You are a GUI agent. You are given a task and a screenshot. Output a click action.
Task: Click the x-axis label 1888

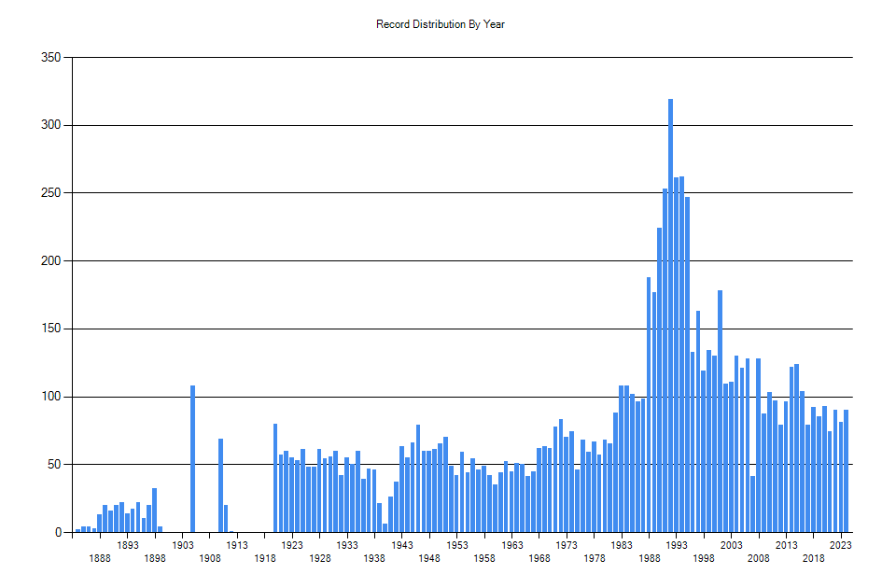coord(101,558)
